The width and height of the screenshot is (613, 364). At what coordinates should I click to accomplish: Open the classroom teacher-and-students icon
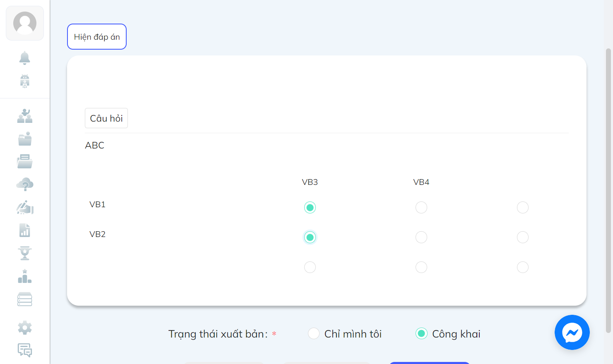[x=25, y=116]
